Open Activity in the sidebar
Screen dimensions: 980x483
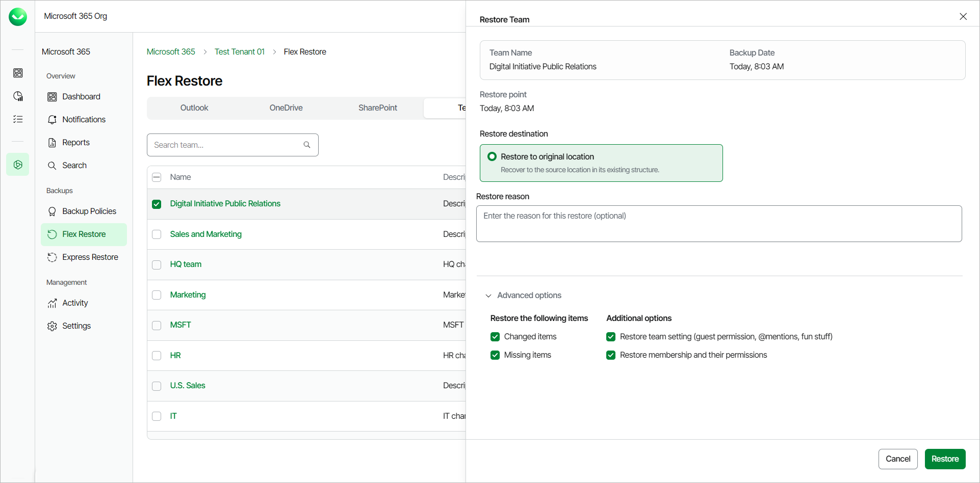point(84,303)
